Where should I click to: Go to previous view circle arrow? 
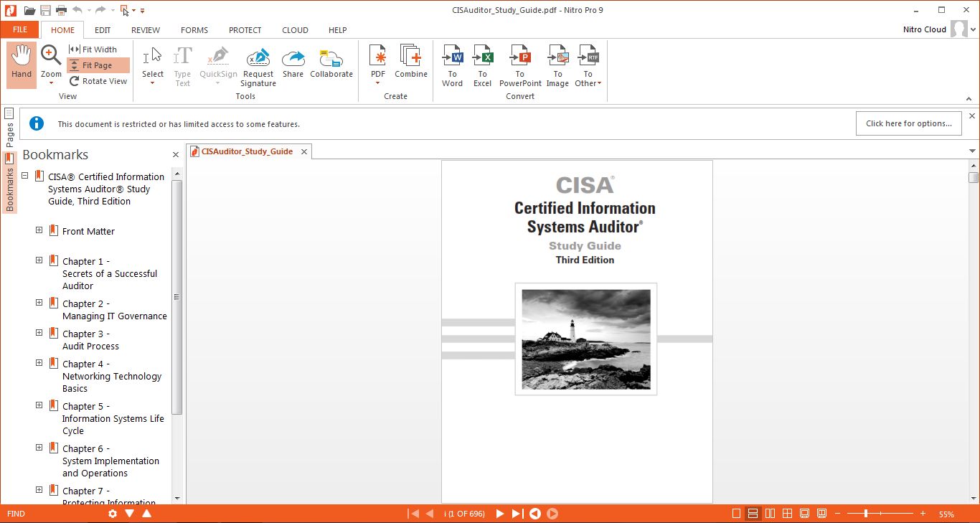click(534, 514)
